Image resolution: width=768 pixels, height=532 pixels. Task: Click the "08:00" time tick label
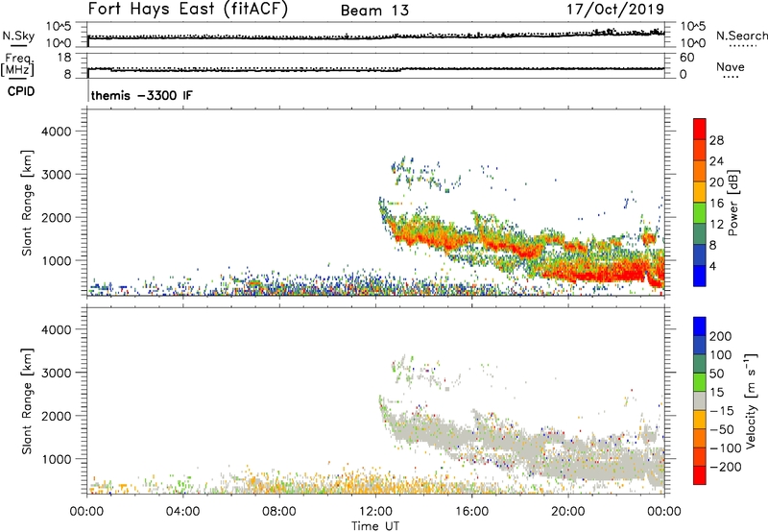(x=278, y=512)
